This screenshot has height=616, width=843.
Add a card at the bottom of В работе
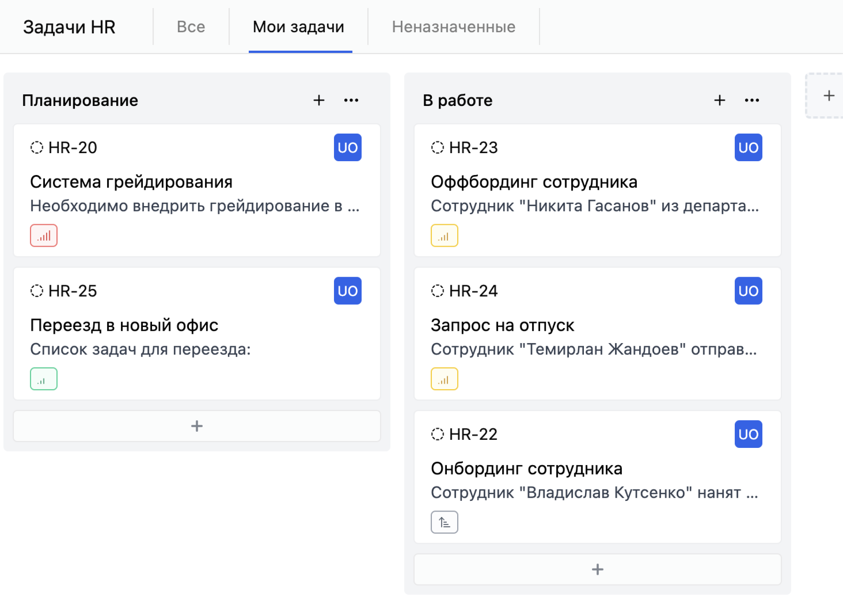click(597, 570)
